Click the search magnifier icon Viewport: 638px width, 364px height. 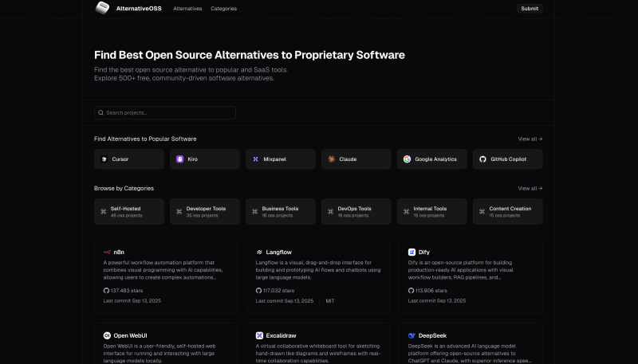[101, 112]
